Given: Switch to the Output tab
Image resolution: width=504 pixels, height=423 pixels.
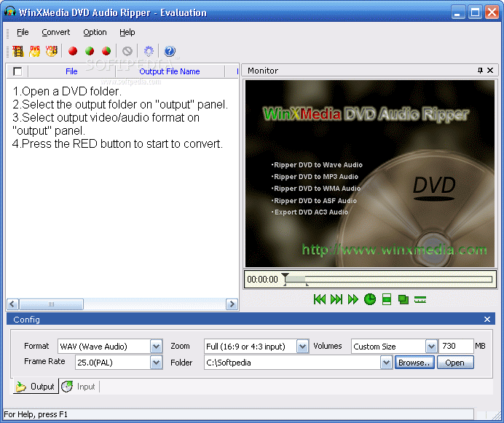Looking at the screenshot, I should click(x=36, y=387).
